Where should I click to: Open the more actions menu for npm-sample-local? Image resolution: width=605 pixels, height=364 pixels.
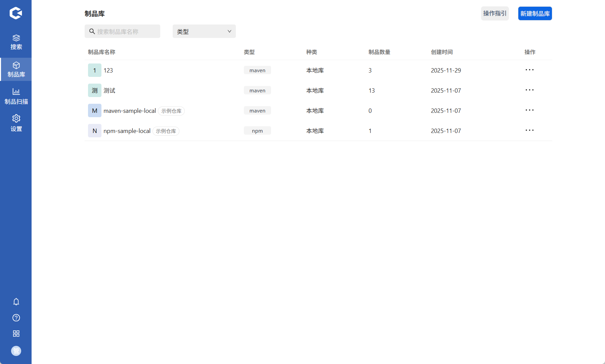529,130
